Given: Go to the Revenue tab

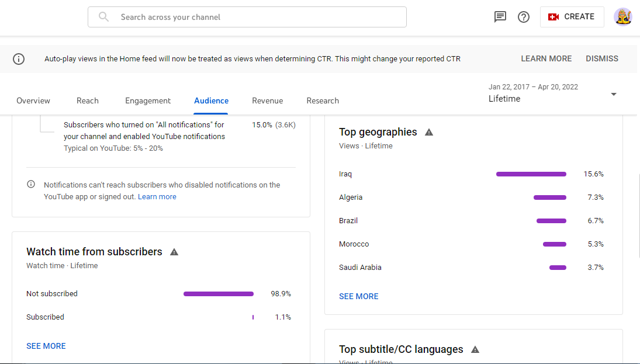Looking at the screenshot, I should pyautogui.click(x=267, y=101).
